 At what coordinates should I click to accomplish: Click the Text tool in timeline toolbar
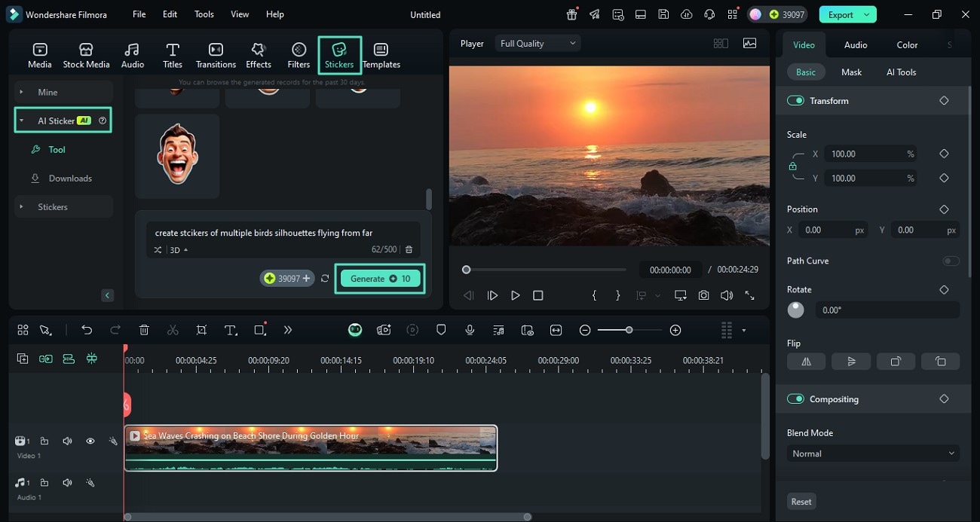(x=231, y=330)
